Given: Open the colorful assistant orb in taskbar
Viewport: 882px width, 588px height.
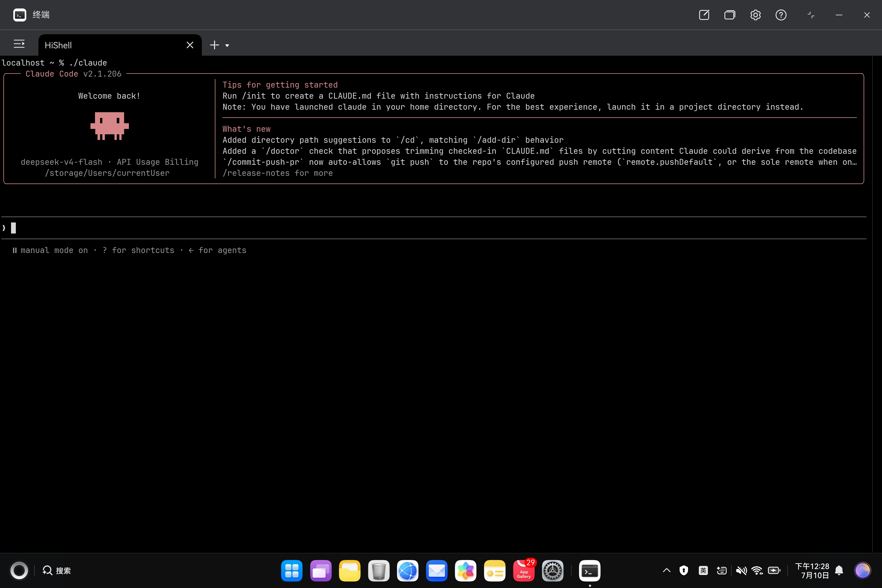Looking at the screenshot, I should [862, 571].
